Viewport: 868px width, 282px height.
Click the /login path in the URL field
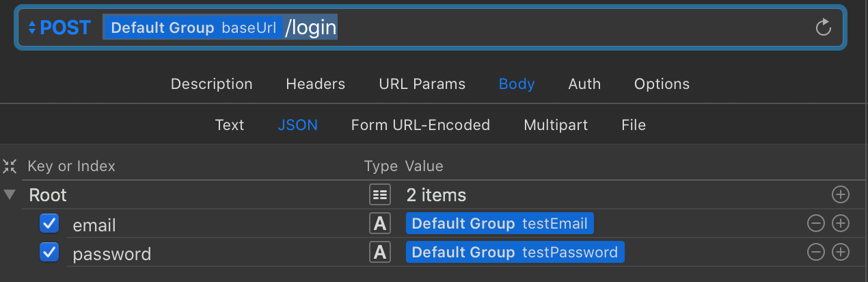pos(311,27)
